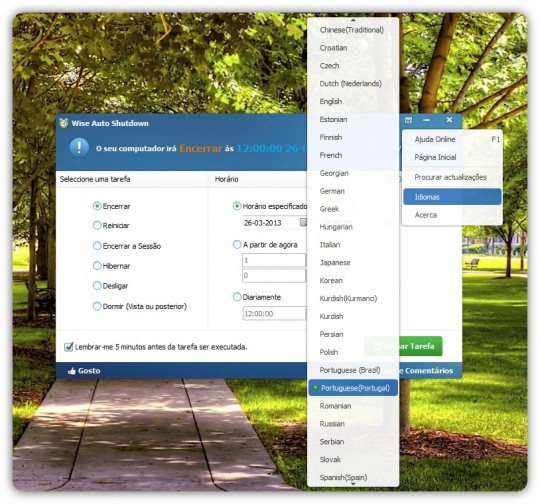Minimize the Wise Auto Shutdown window
The width and height of the screenshot is (540, 504).
(x=426, y=120)
